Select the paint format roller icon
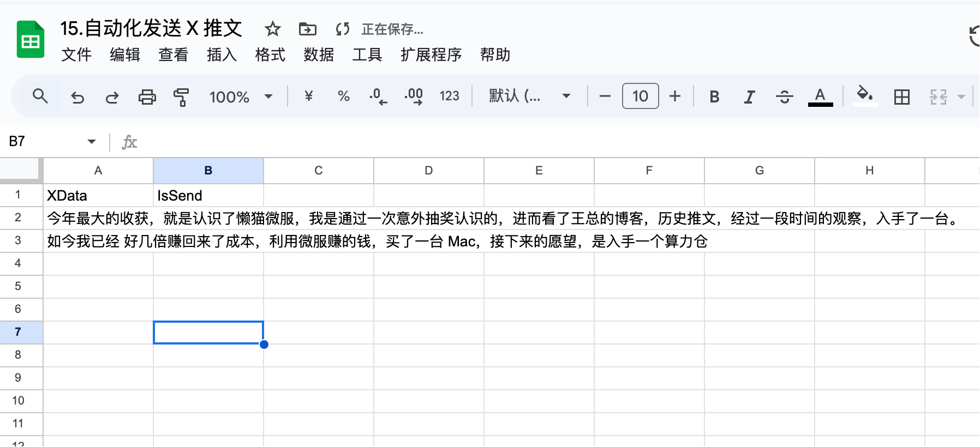The height and width of the screenshot is (447, 980). pos(181,97)
